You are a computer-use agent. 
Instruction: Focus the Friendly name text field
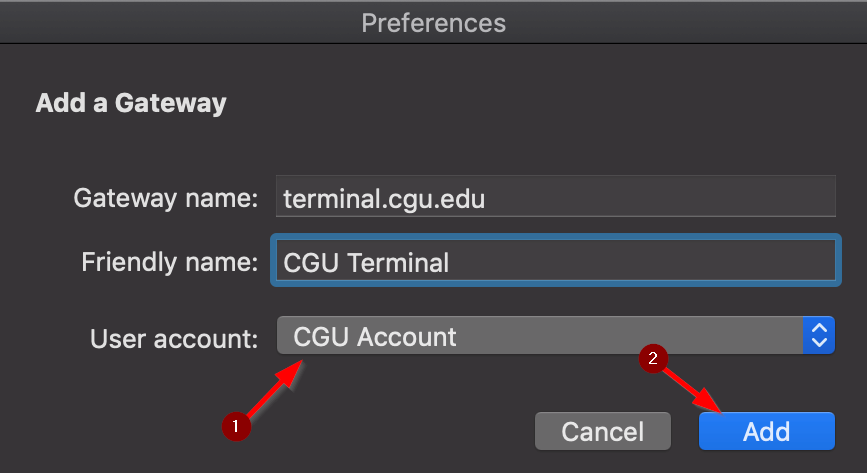556,261
